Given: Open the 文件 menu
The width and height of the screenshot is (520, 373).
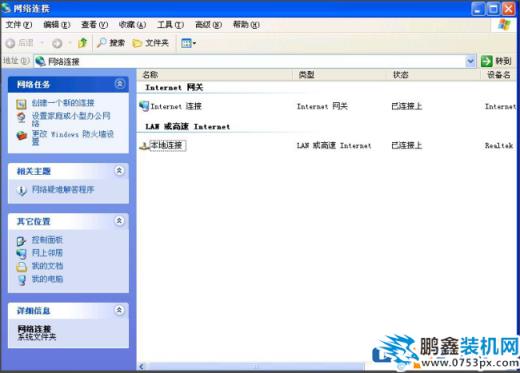Looking at the screenshot, I should (19, 25).
